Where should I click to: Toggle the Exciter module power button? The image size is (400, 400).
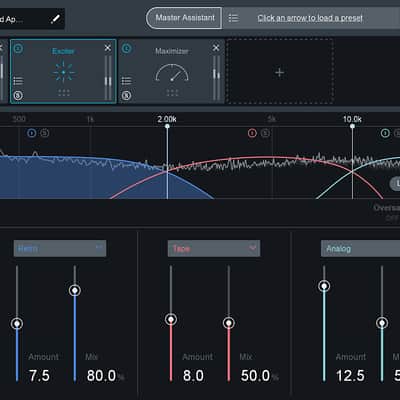click(18, 49)
